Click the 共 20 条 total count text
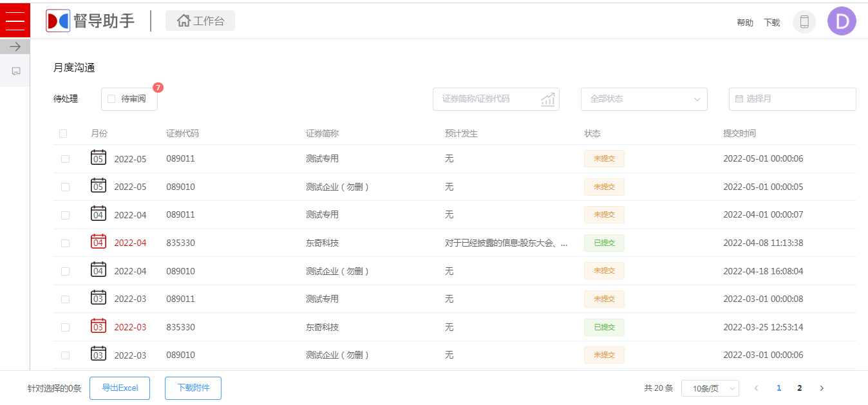The image size is (868, 405). pos(658,388)
